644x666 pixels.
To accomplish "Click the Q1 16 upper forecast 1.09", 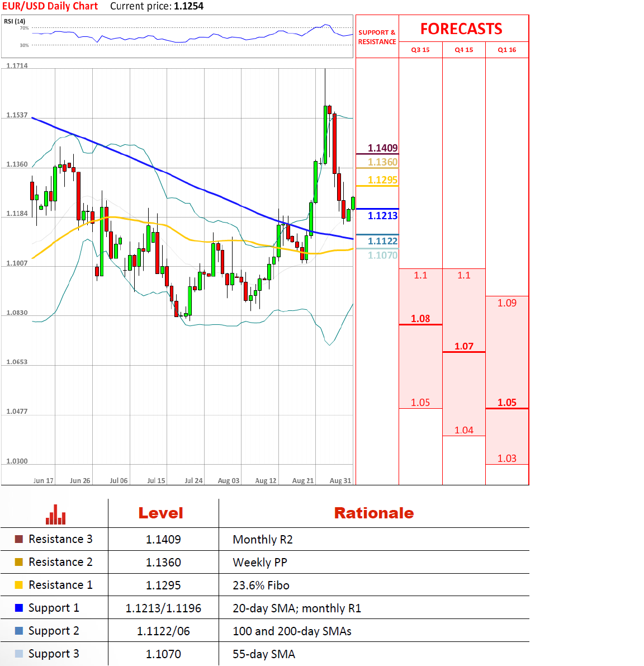I will click(507, 303).
